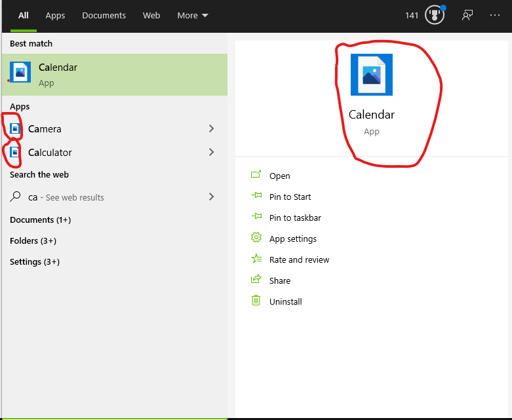Click the Calendar title in preview pane
The height and width of the screenshot is (420, 512).
click(x=372, y=115)
